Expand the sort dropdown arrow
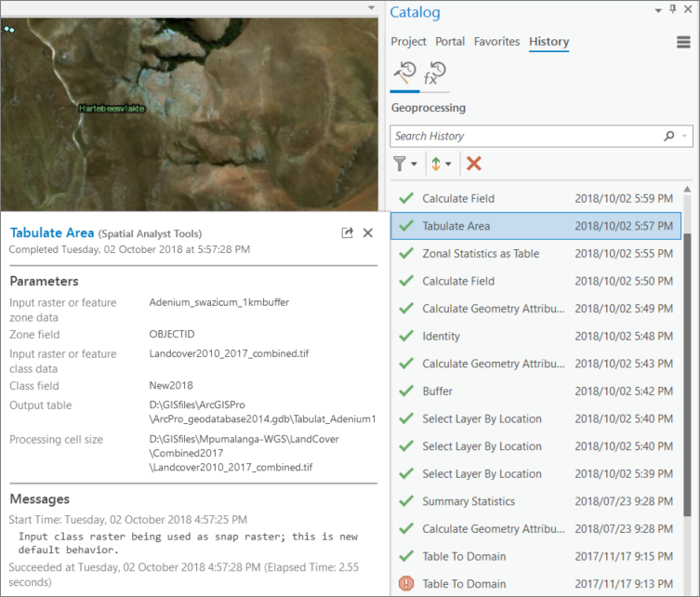This screenshot has height=597, width=700. tap(448, 164)
